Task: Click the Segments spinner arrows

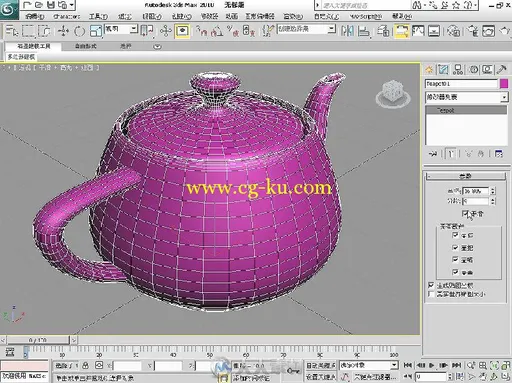Action: pos(493,201)
